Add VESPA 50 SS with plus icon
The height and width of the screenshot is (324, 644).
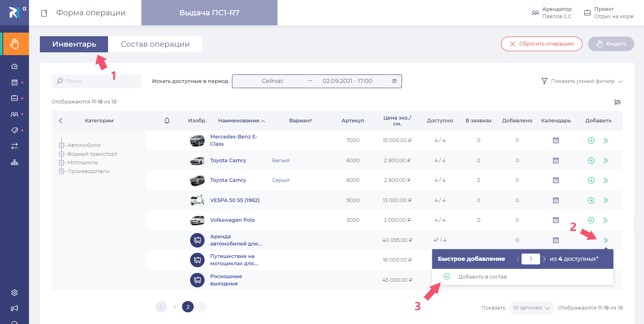591,200
